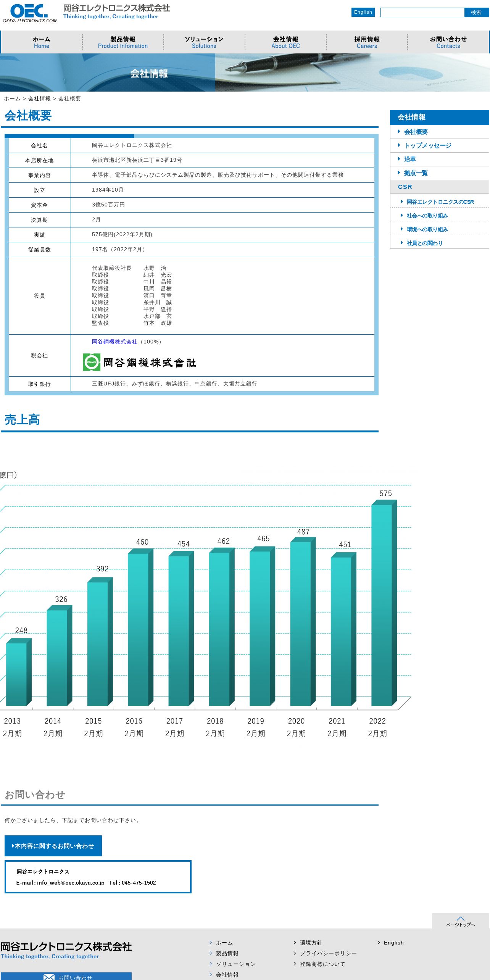Open the ソリューション Solutions menu
Viewport: 490px width, 980px height.
(x=204, y=42)
